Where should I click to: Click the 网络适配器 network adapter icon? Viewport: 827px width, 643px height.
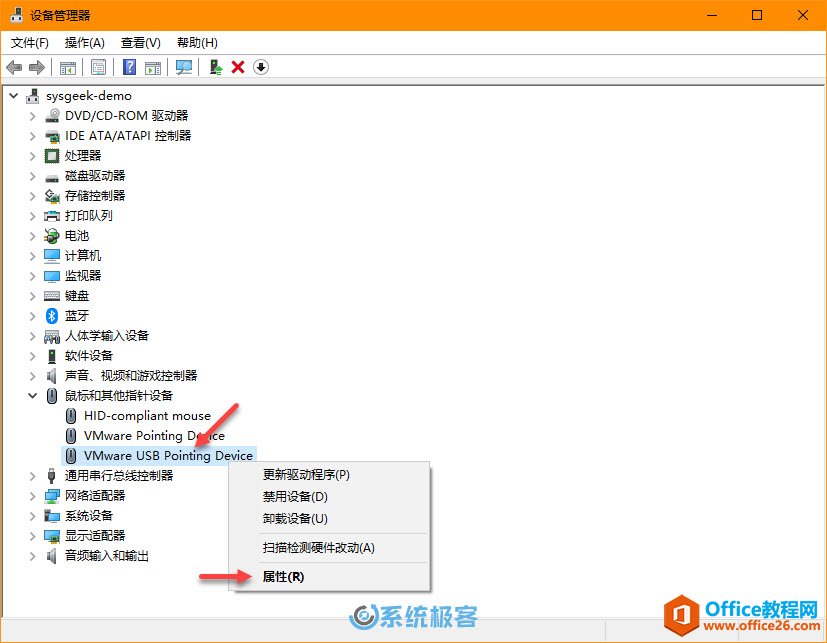[52, 496]
